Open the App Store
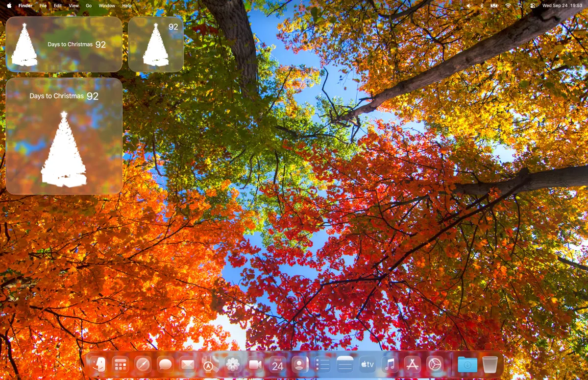This screenshot has width=588, height=380. (412, 364)
